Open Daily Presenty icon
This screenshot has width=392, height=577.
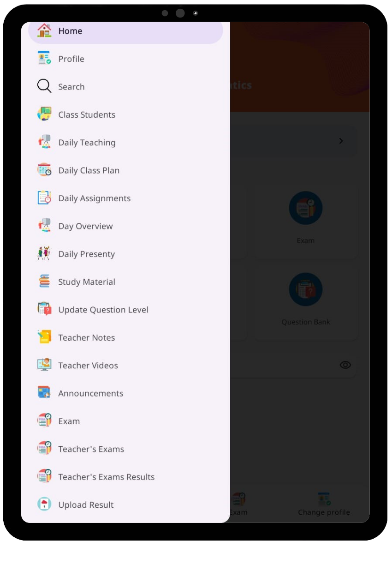click(x=44, y=253)
